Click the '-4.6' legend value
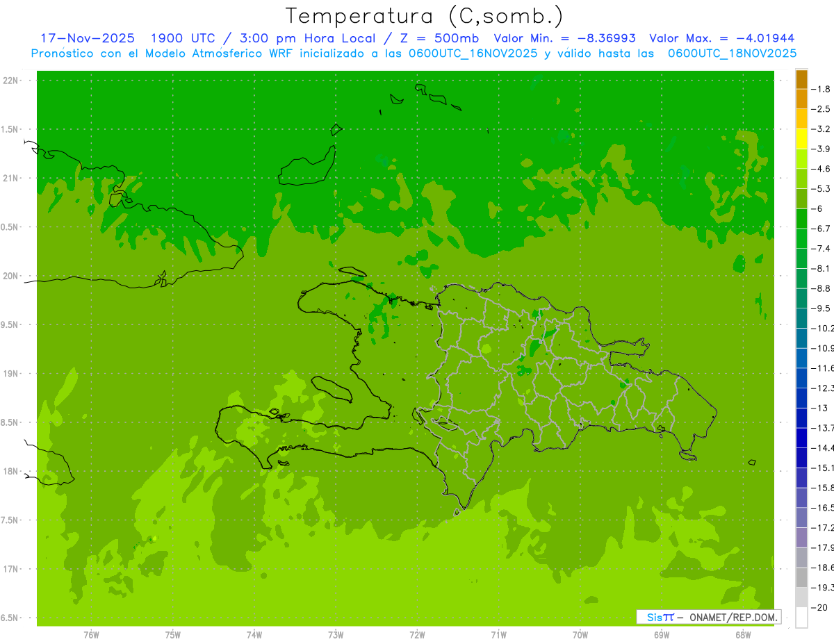Viewport: 834px width, 644px height. pyautogui.click(x=821, y=169)
